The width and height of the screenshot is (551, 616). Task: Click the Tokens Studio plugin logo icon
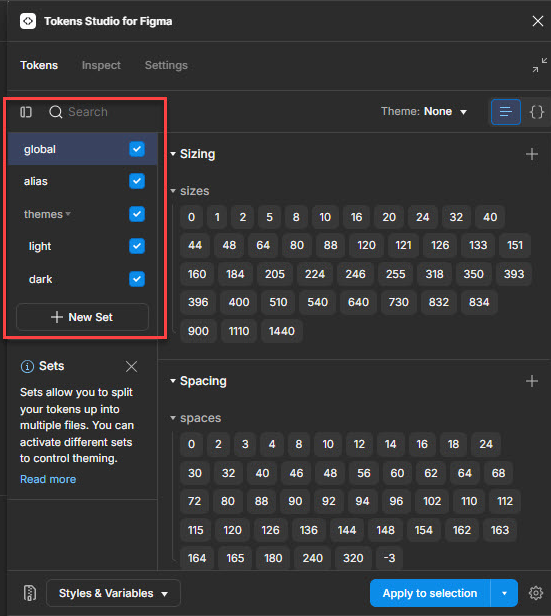(28, 21)
